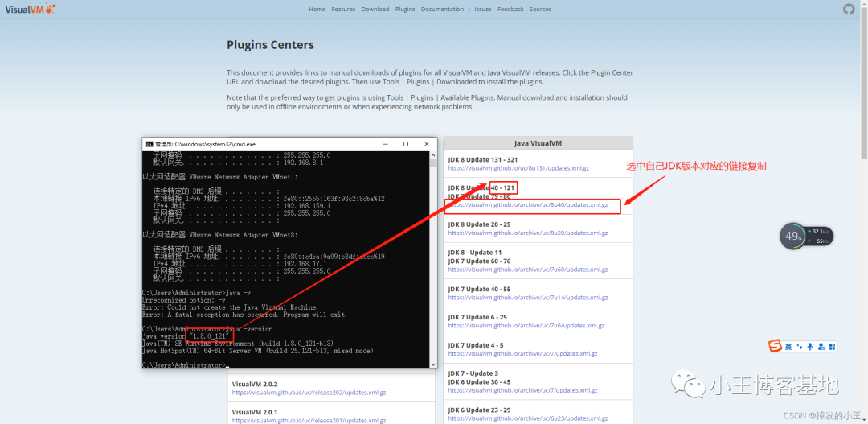The width and height of the screenshot is (868, 424).
Task: Click the JDK 7 Update 40 - 55 label
Action: (x=479, y=290)
